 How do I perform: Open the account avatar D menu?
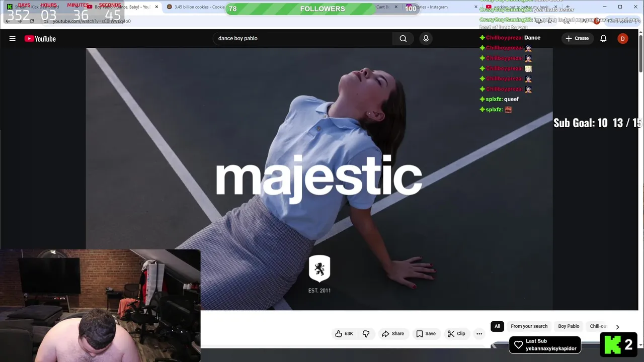click(623, 39)
